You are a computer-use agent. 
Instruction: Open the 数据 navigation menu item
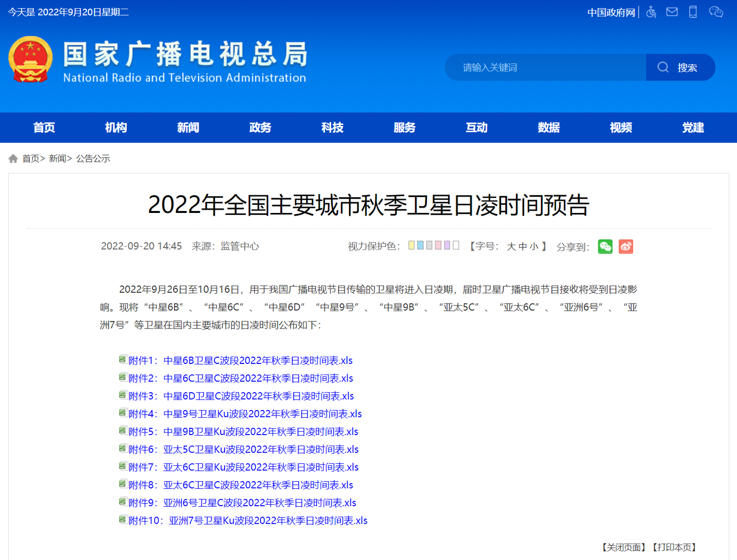pyautogui.click(x=549, y=127)
